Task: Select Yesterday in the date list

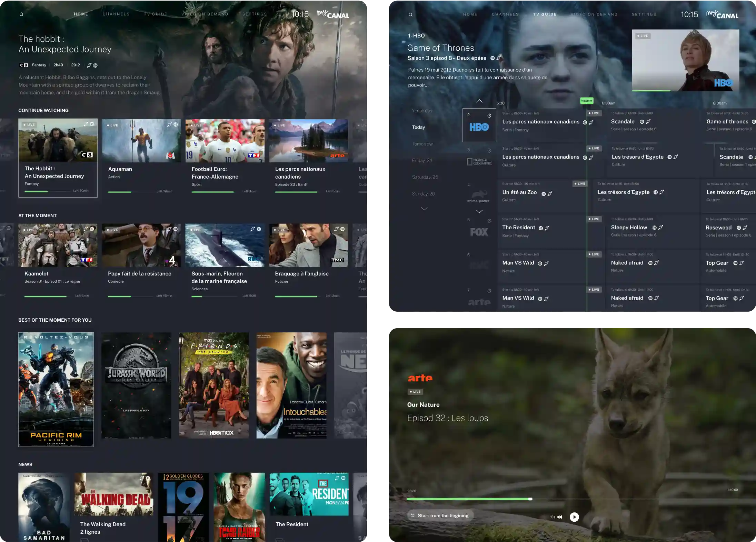Action: tap(422, 111)
